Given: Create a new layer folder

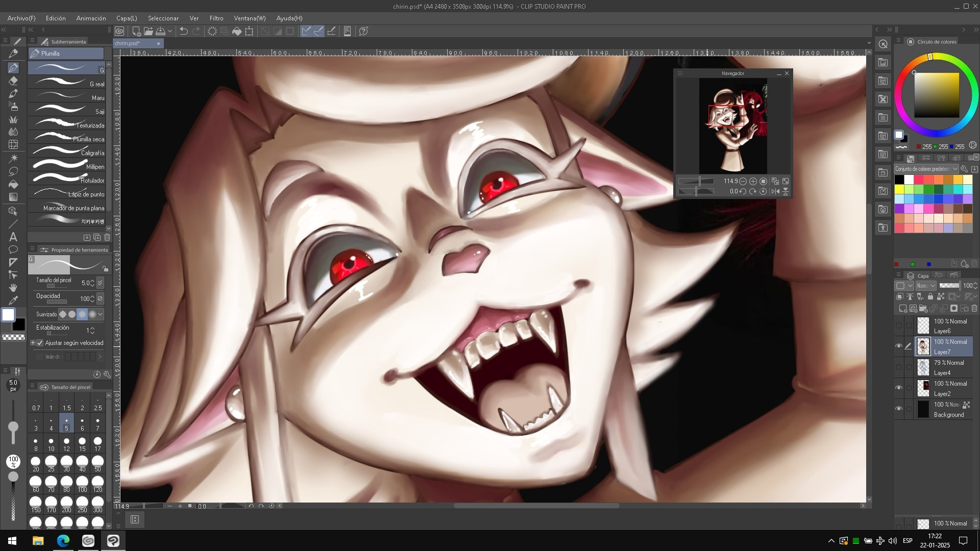Looking at the screenshot, I should tap(923, 309).
